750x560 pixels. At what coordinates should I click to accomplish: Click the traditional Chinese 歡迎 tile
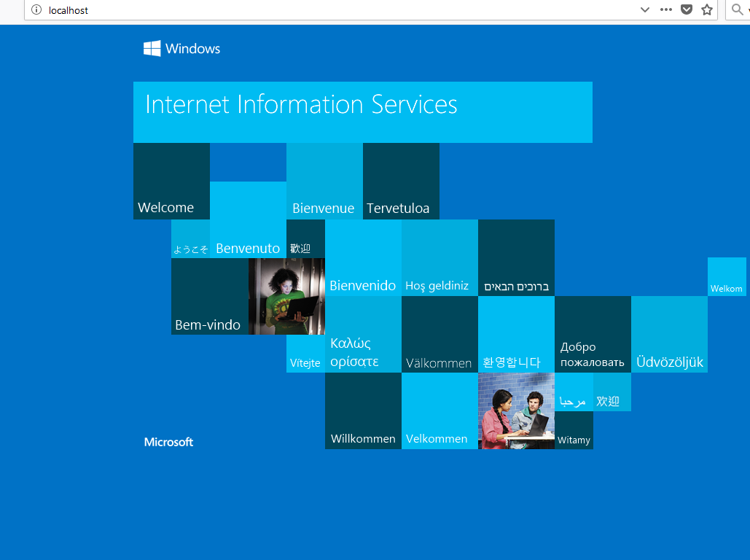[305, 238]
